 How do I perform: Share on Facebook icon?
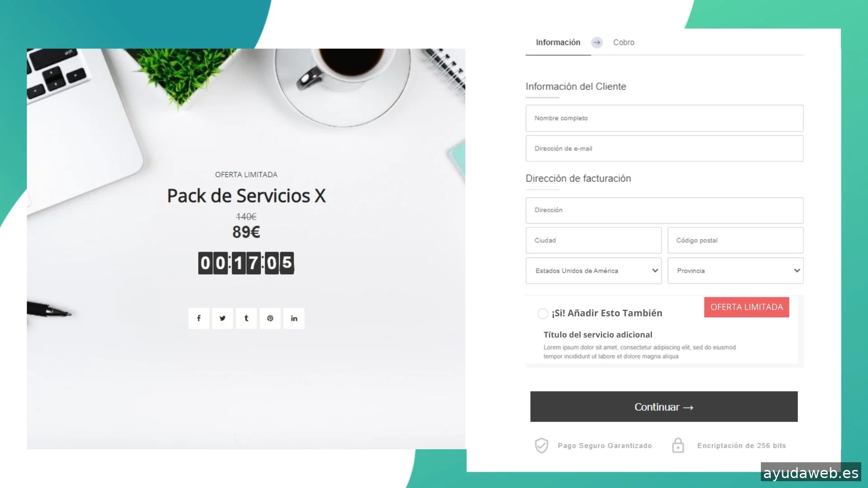(198, 318)
